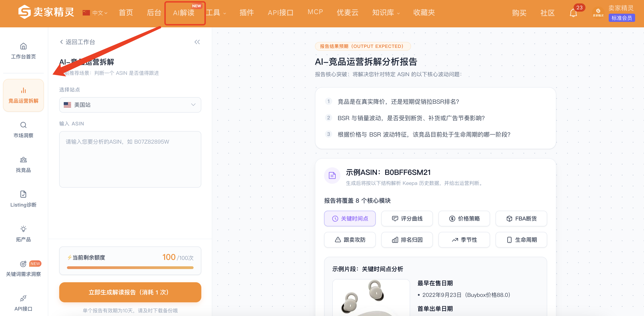Go to 首页 in top navigation
The width and height of the screenshot is (644, 316).
(x=126, y=13)
